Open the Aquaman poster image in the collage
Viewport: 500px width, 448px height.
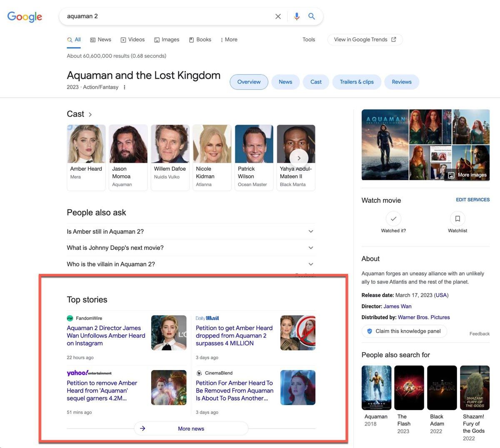click(x=385, y=144)
